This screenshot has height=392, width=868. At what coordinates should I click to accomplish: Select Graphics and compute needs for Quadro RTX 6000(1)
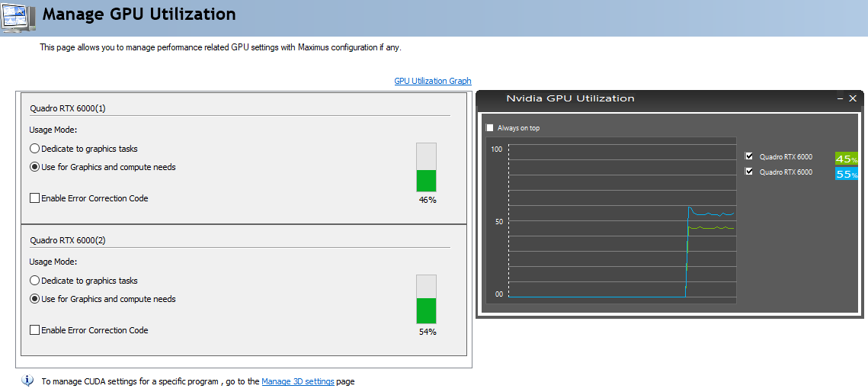point(34,167)
